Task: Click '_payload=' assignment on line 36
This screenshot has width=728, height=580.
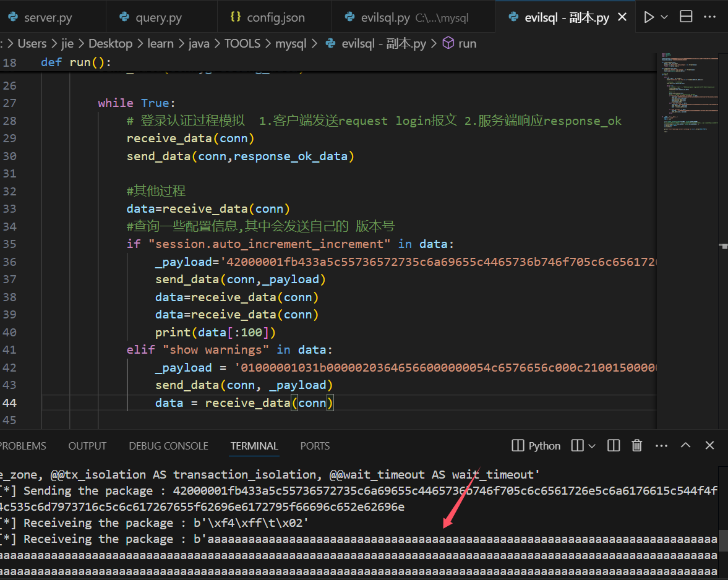Action: click(x=187, y=262)
